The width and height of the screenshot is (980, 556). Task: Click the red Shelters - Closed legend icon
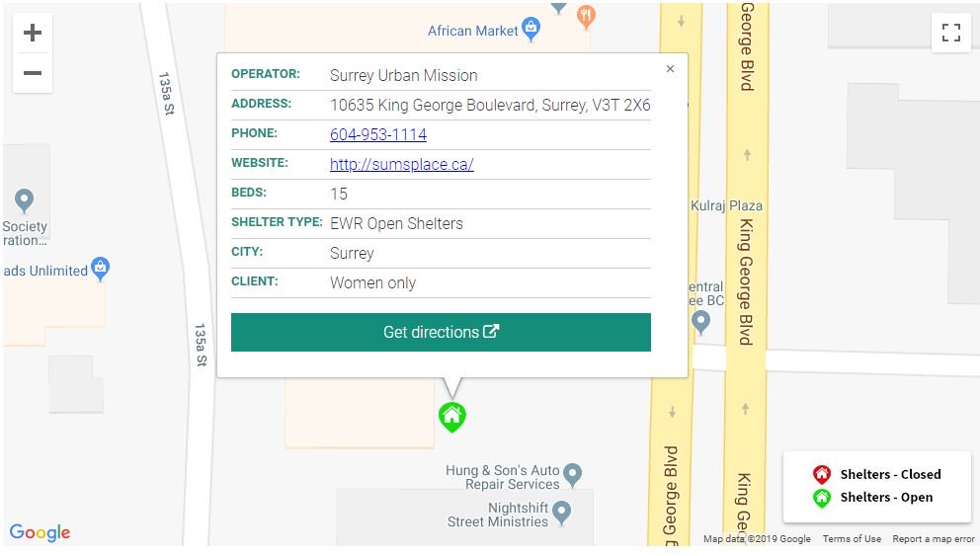[x=821, y=474]
